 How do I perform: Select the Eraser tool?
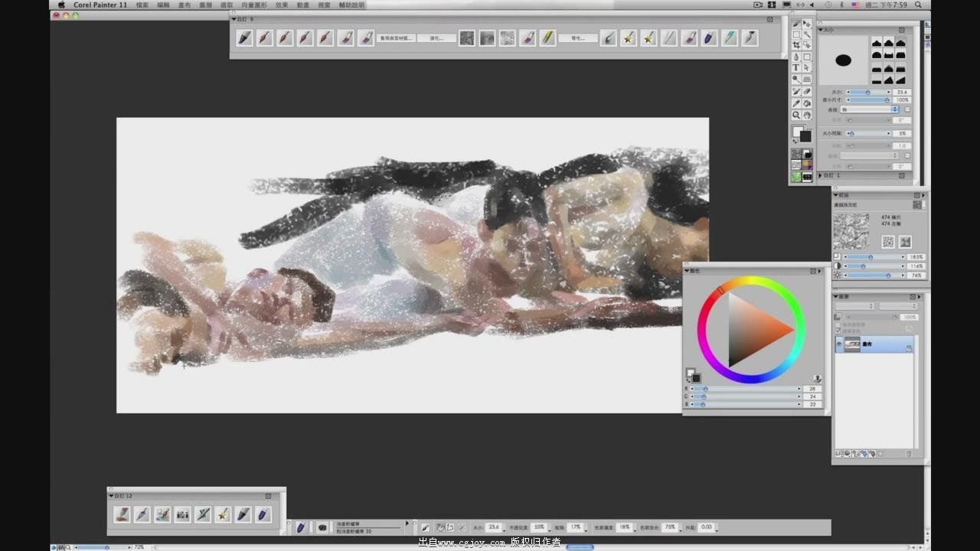click(807, 91)
